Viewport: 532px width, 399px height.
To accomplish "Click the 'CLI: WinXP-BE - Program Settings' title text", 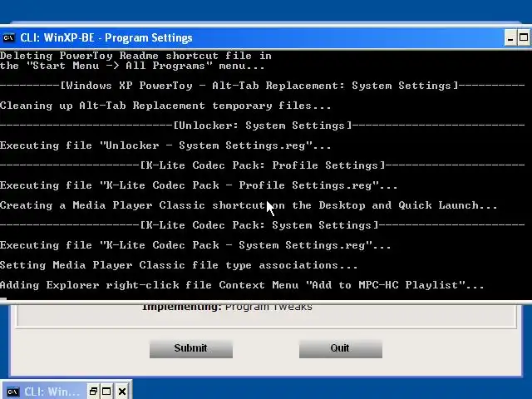I will (106, 37).
